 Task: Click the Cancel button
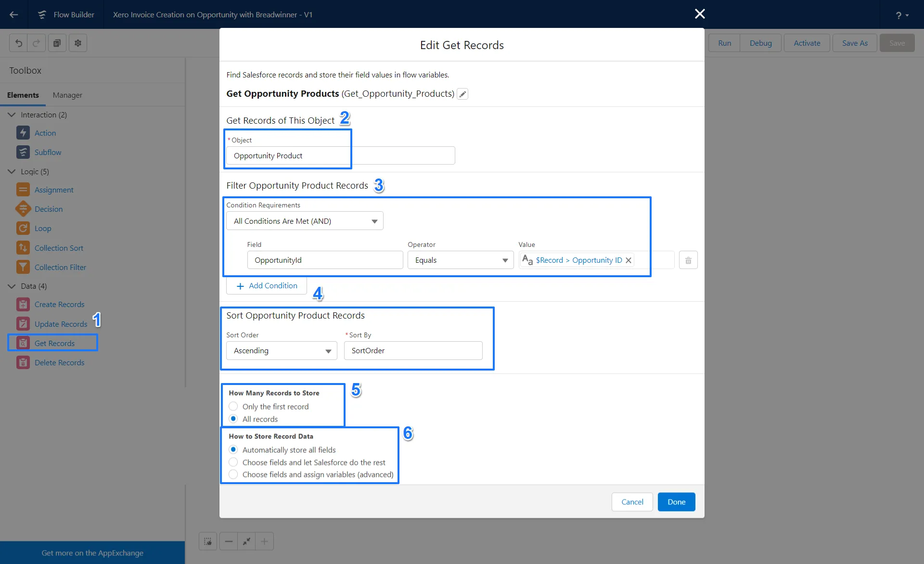(632, 502)
